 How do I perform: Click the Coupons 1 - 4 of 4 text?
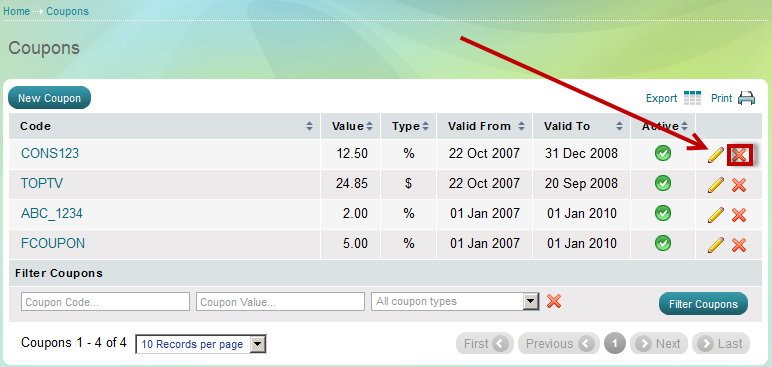[74, 342]
